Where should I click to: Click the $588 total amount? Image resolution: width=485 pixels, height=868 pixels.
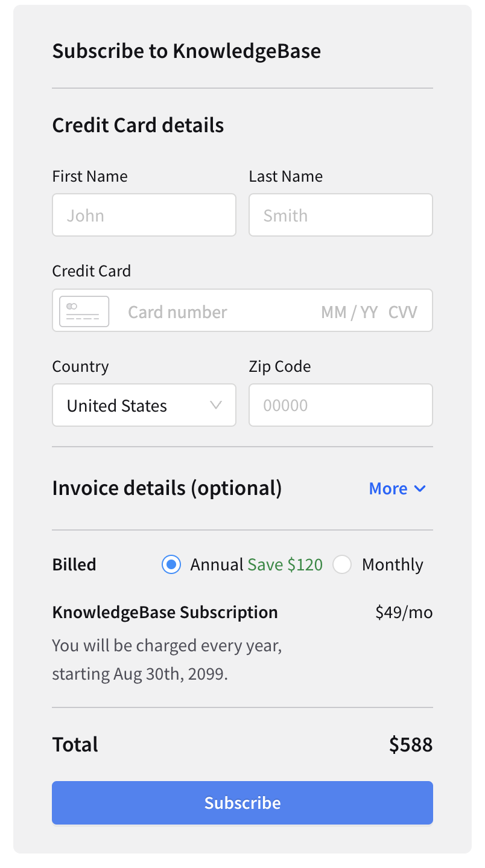[x=411, y=744]
